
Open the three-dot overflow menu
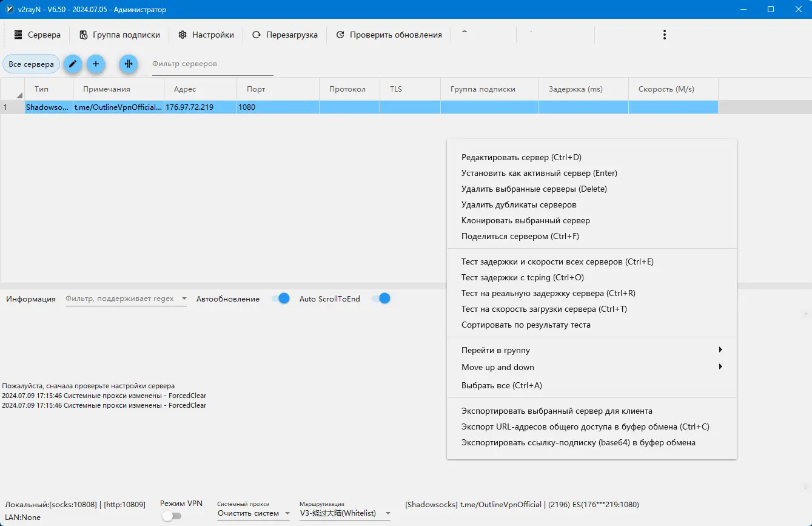coord(665,35)
